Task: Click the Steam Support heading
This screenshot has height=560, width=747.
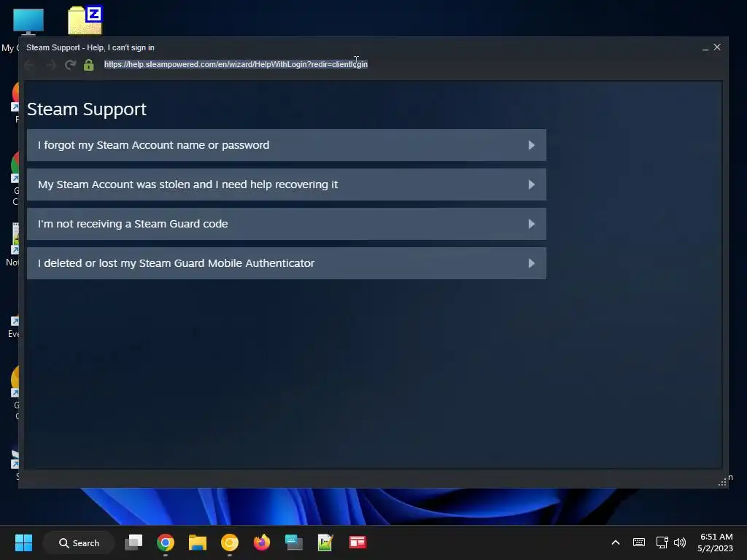Action: [87, 109]
